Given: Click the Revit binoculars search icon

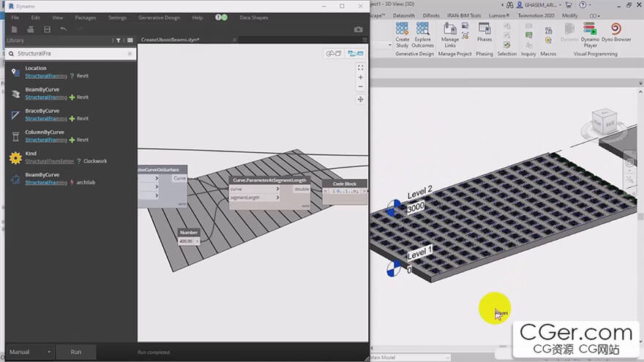Looking at the screenshot, I should 509,5.
